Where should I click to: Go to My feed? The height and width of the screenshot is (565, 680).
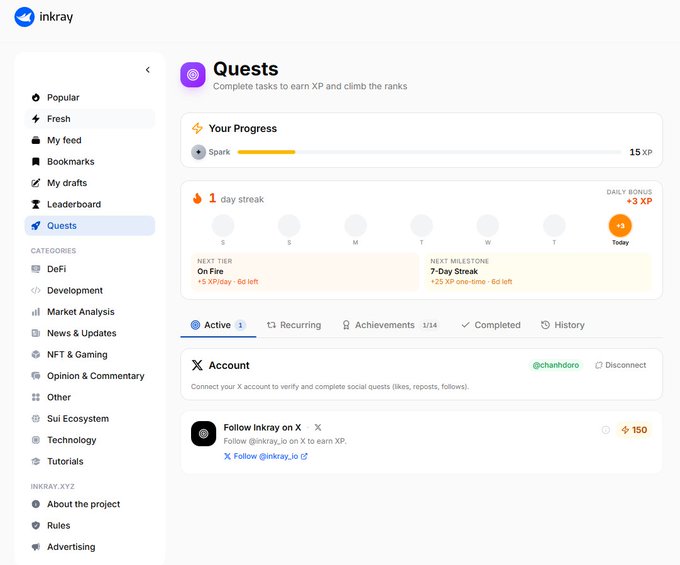pos(90,140)
